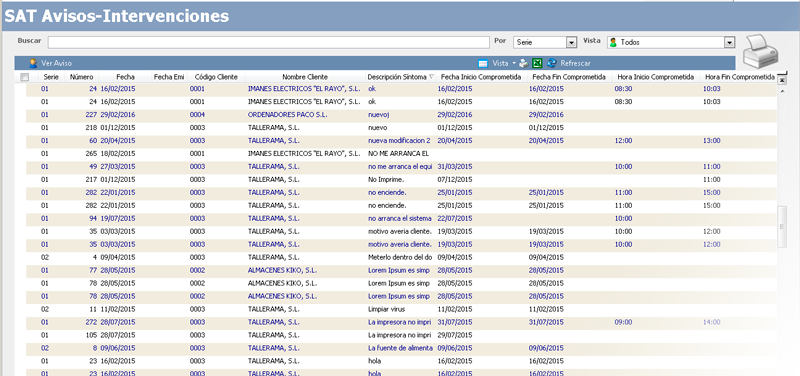Select notice number 217

coord(91,180)
